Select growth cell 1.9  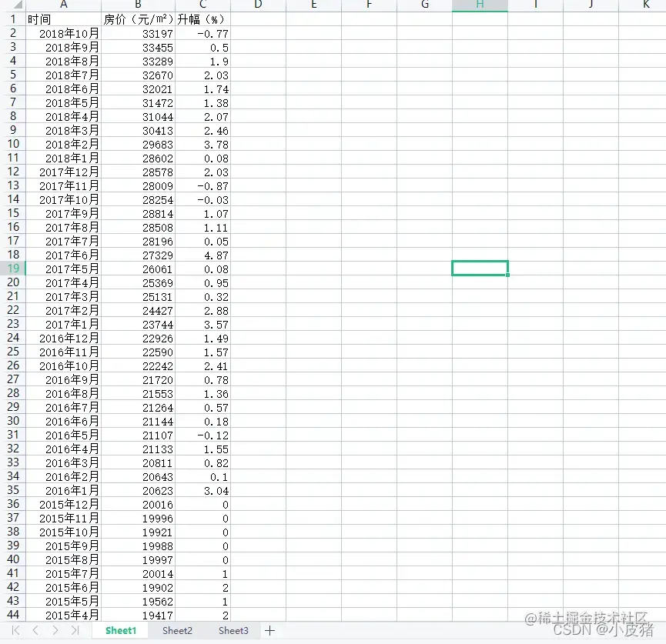pos(202,61)
